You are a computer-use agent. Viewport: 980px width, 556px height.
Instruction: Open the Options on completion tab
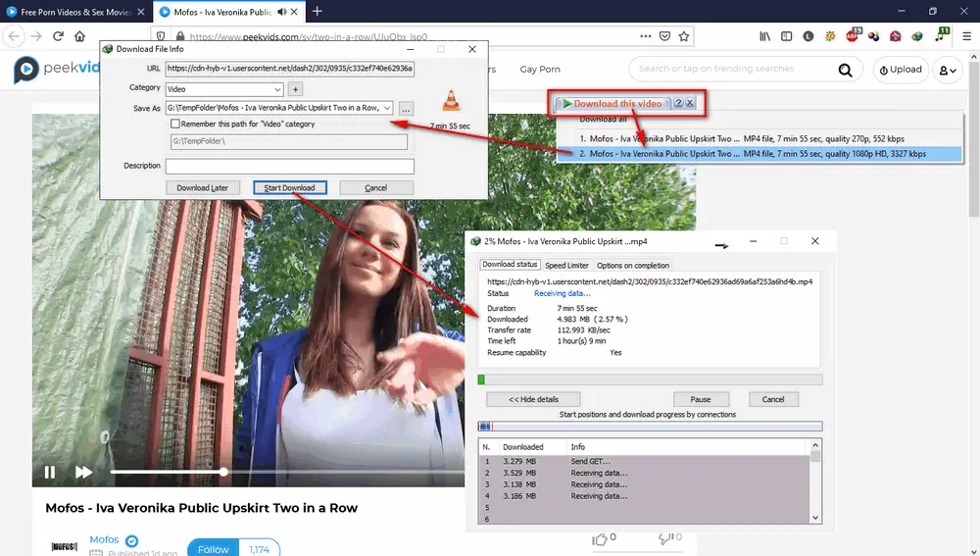632,265
